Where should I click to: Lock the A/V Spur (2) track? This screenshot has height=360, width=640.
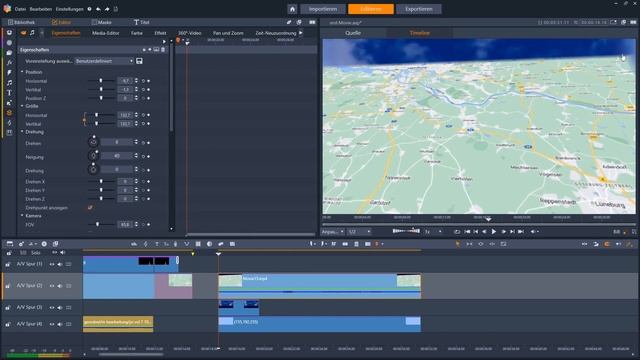pyautogui.click(x=8, y=286)
